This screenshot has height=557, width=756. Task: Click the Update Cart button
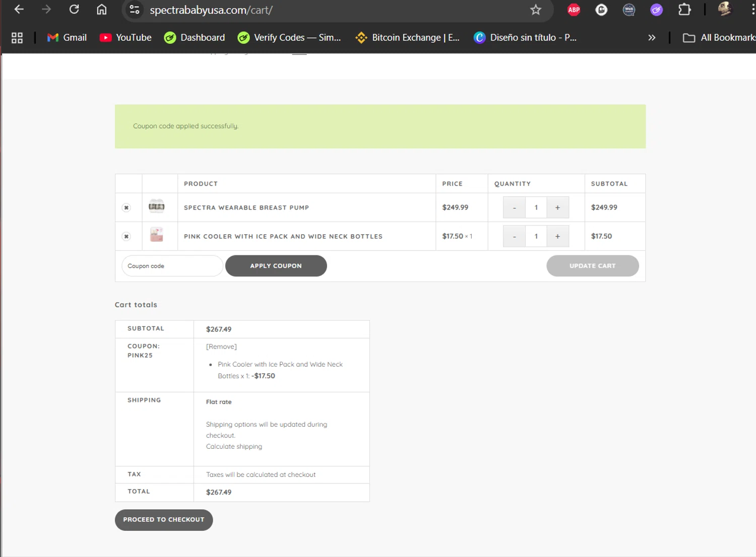click(593, 266)
